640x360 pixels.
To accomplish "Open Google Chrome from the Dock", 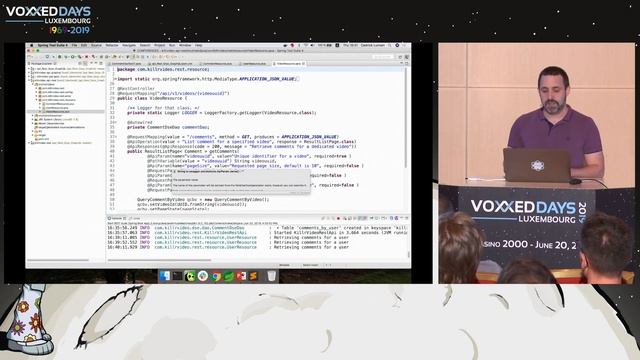I will pos(216,276).
